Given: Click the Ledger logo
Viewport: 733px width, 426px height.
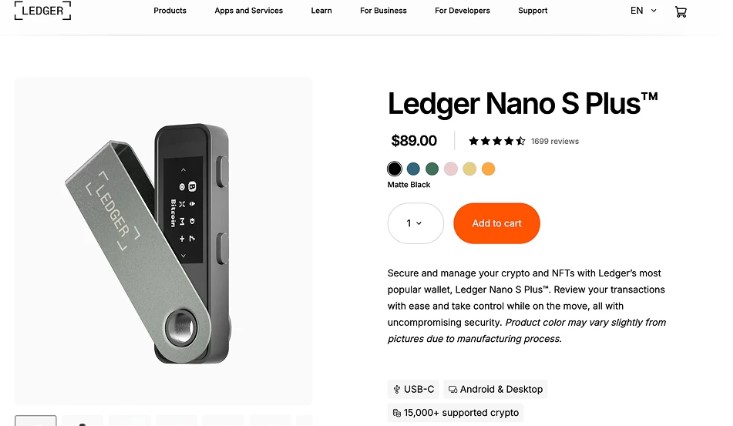Looking at the screenshot, I should (42, 10).
